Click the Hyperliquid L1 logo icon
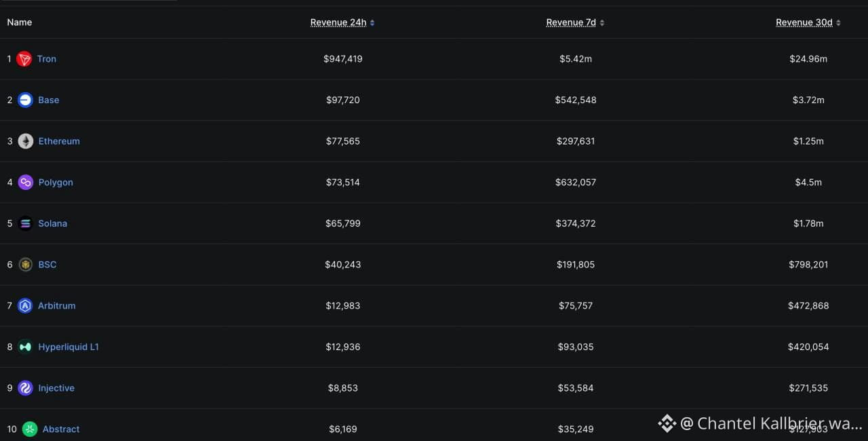868x441 pixels. [25, 347]
